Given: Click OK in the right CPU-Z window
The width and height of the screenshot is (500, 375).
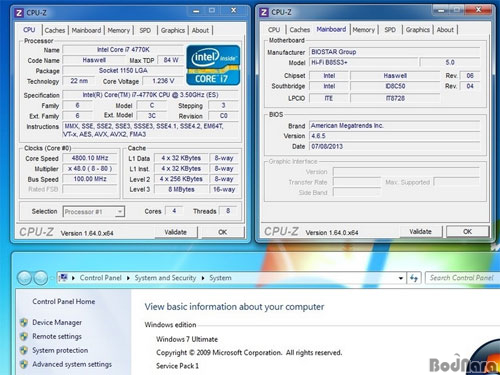Looking at the screenshot, I should 468,231.
